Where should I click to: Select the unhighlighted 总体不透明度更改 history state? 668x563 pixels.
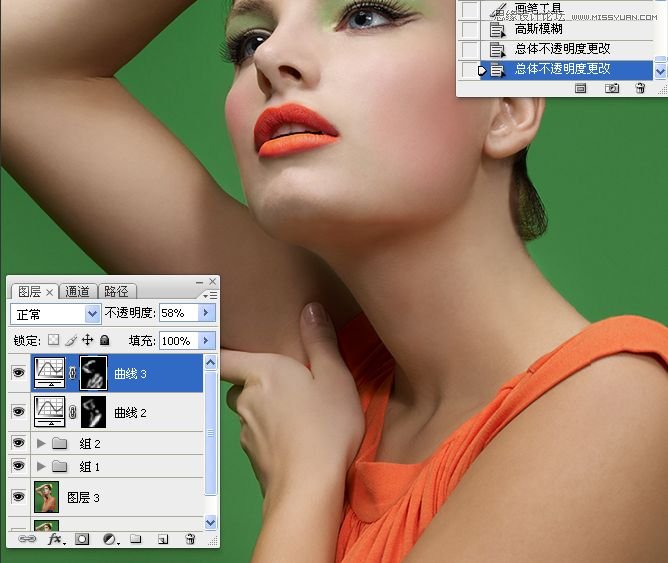(567, 49)
